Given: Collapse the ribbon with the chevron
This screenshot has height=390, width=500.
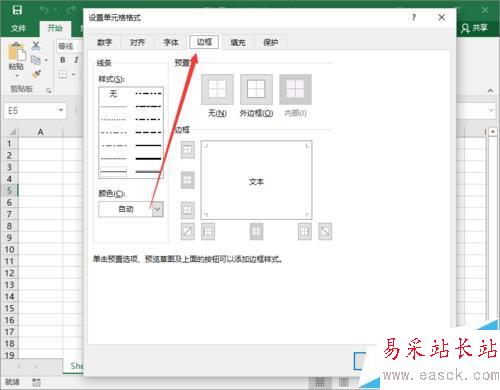Looking at the screenshot, I should click(x=490, y=90).
